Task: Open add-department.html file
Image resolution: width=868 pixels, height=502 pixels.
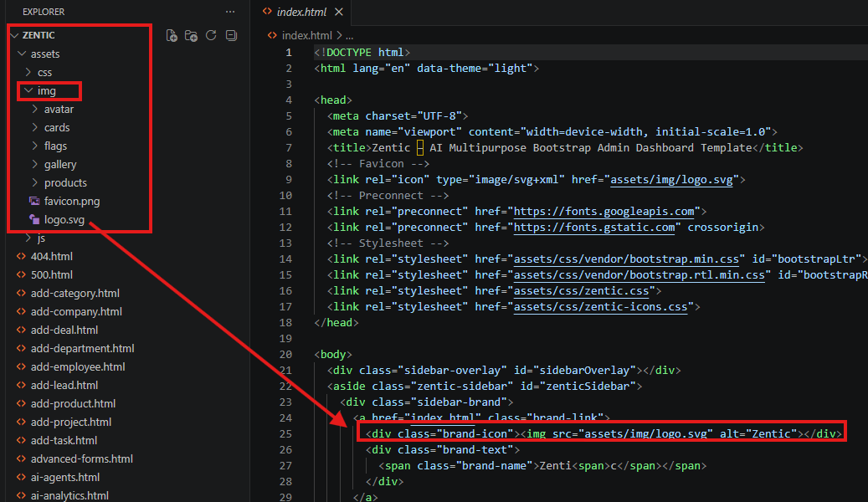Action: point(83,348)
